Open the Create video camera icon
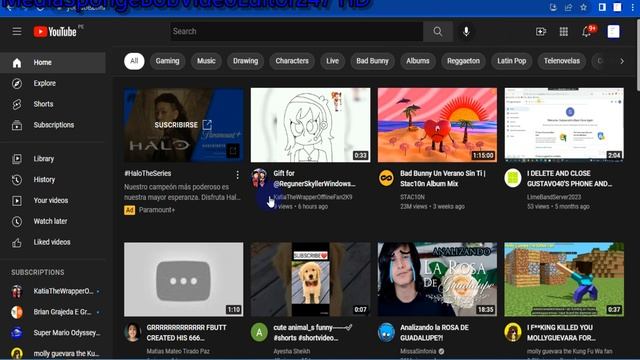The height and width of the screenshot is (360, 640). point(541,31)
